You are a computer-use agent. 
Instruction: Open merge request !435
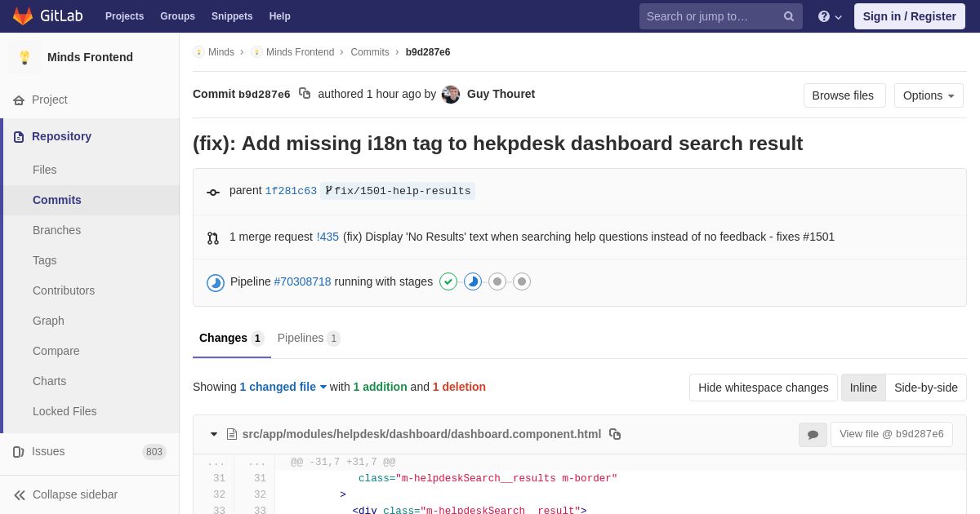click(x=327, y=237)
